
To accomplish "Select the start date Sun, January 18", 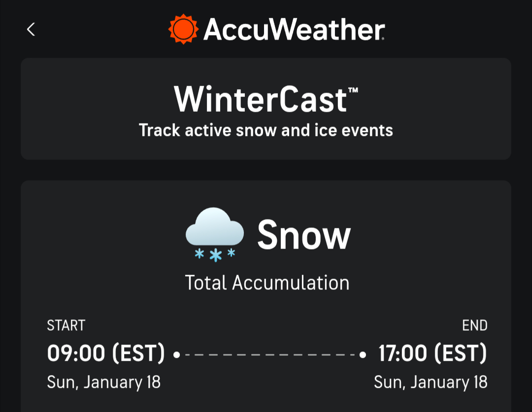I will [x=104, y=382].
